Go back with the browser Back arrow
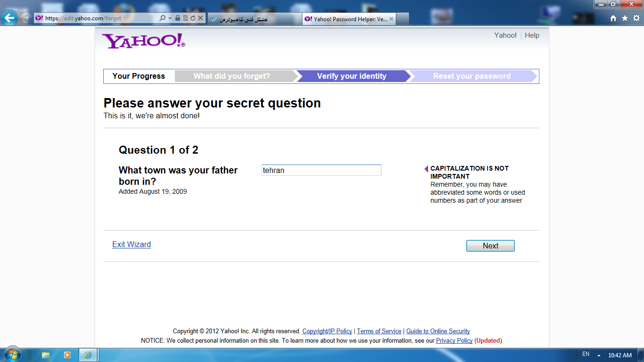This screenshot has width=644, height=362. (10, 18)
